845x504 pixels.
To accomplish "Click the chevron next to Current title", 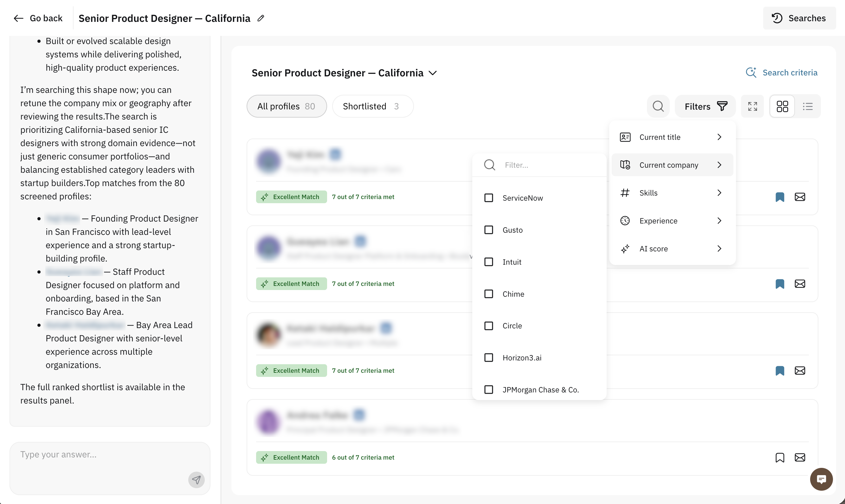I will (719, 137).
